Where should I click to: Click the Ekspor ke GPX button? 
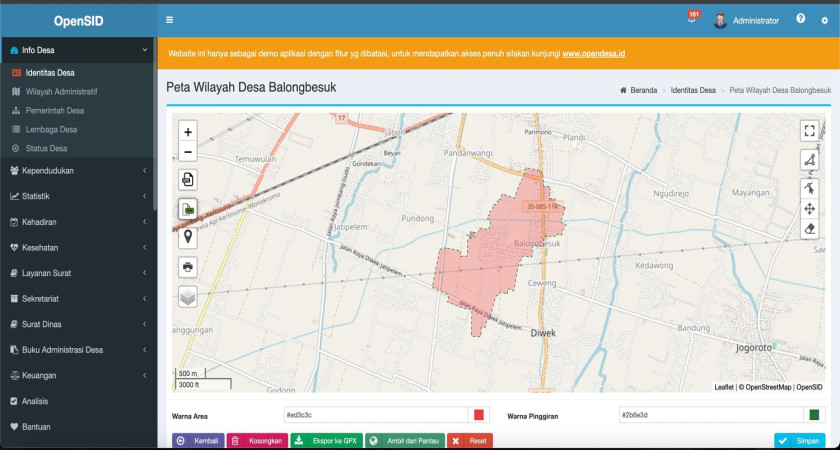coord(326,440)
